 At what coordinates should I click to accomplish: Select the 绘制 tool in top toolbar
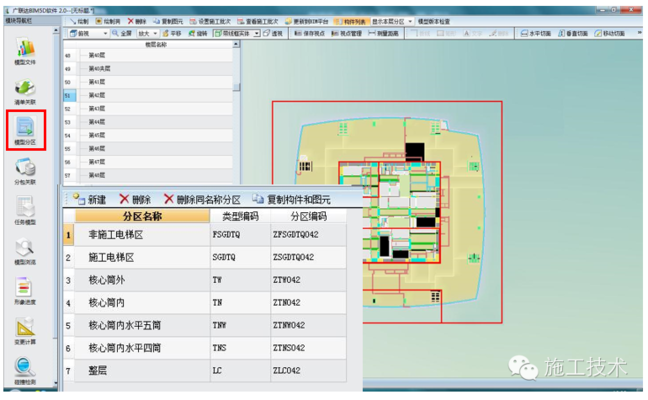(x=81, y=20)
